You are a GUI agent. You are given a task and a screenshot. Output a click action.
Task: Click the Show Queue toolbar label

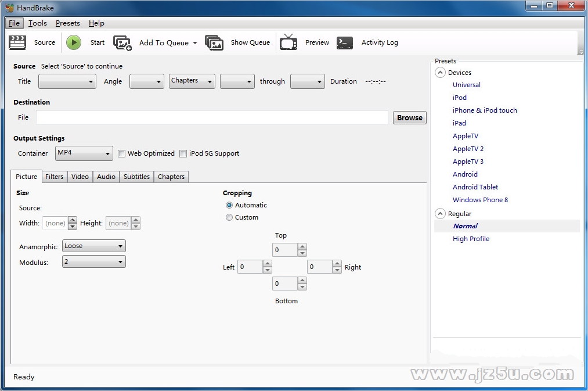tap(250, 42)
